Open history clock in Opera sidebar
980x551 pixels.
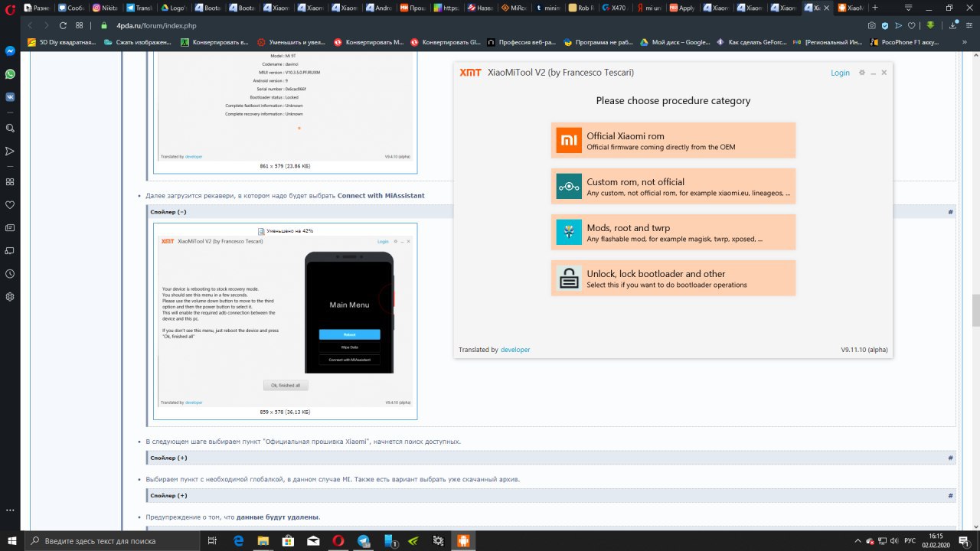[10, 273]
